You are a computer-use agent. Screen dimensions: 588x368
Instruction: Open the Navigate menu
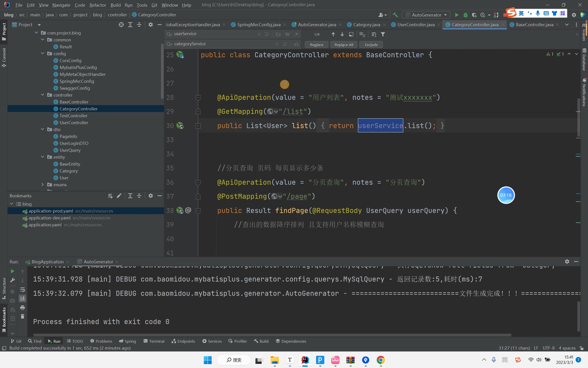pos(61,5)
